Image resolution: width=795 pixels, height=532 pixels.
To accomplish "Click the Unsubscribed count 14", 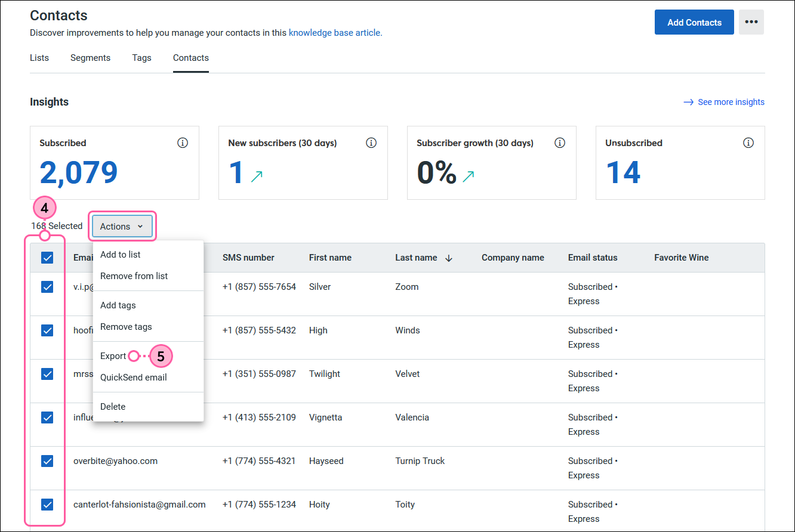I will click(x=623, y=172).
